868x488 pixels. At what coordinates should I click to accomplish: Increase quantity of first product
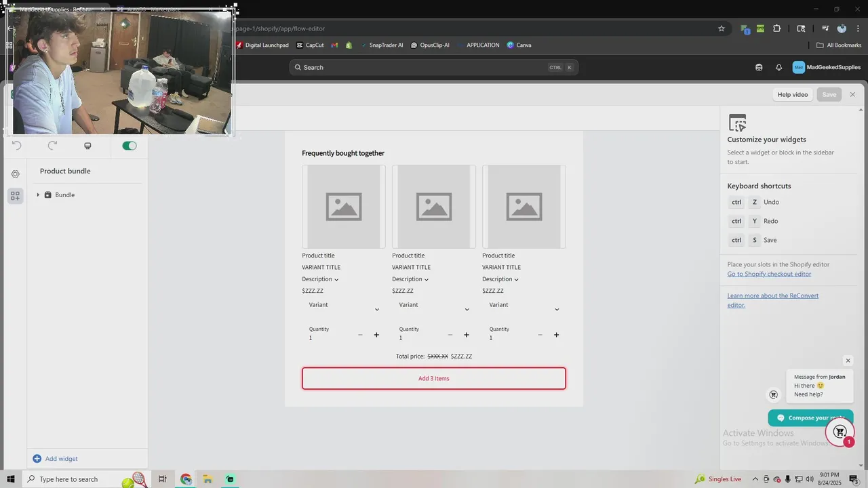pyautogui.click(x=376, y=335)
